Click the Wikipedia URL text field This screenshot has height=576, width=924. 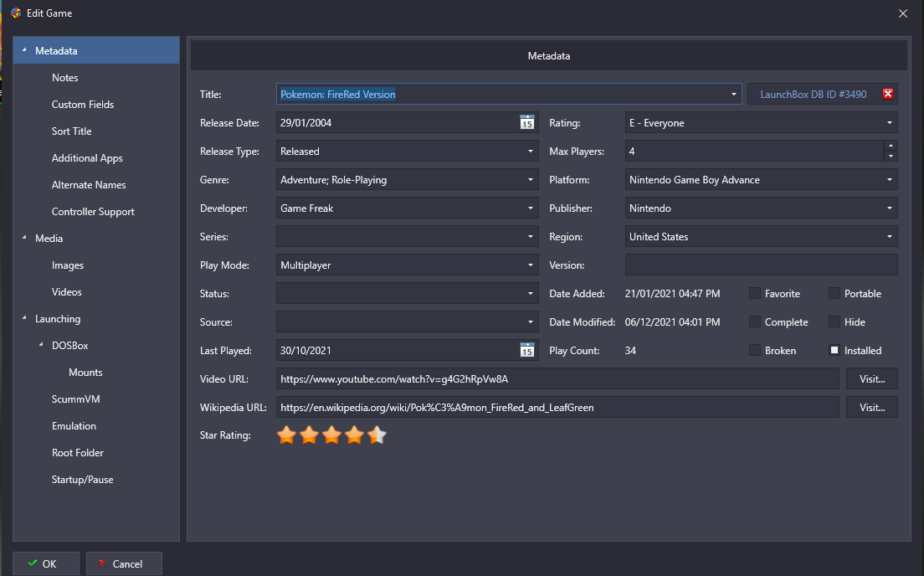point(557,408)
